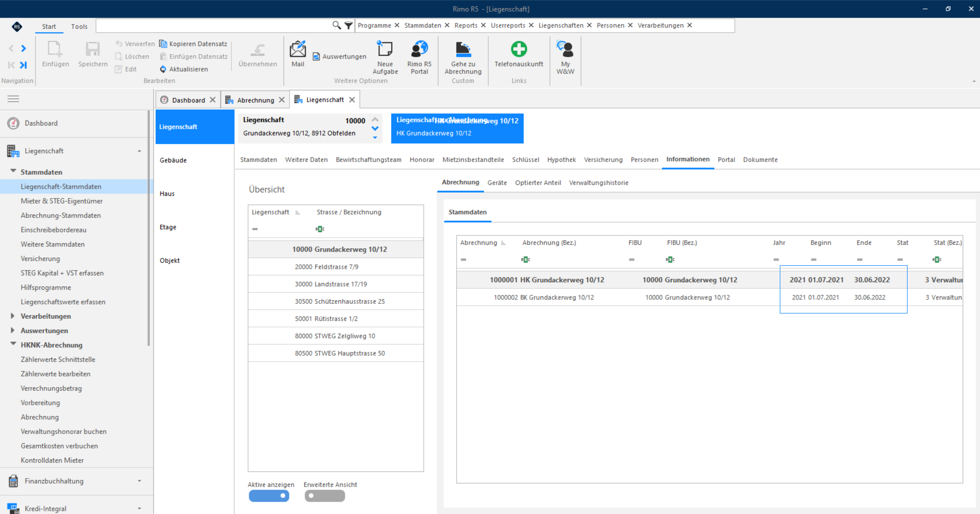
Task: Select Gebäude level in hierarchy panel
Action: 173,160
